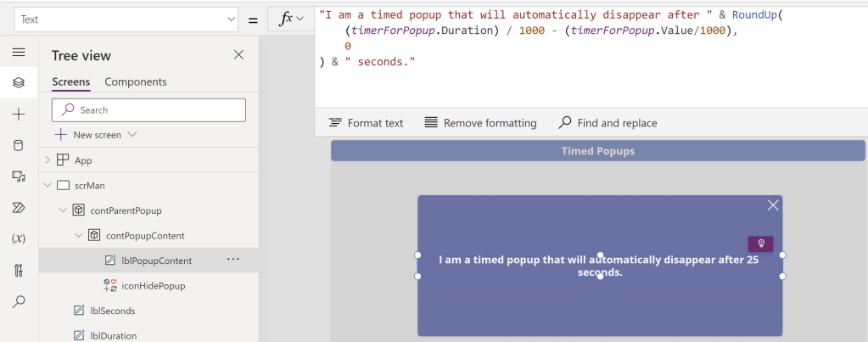Click the Insert plus icon in sidebar
Image resolution: width=868 pixels, height=342 pixels.
pyautogui.click(x=19, y=114)
